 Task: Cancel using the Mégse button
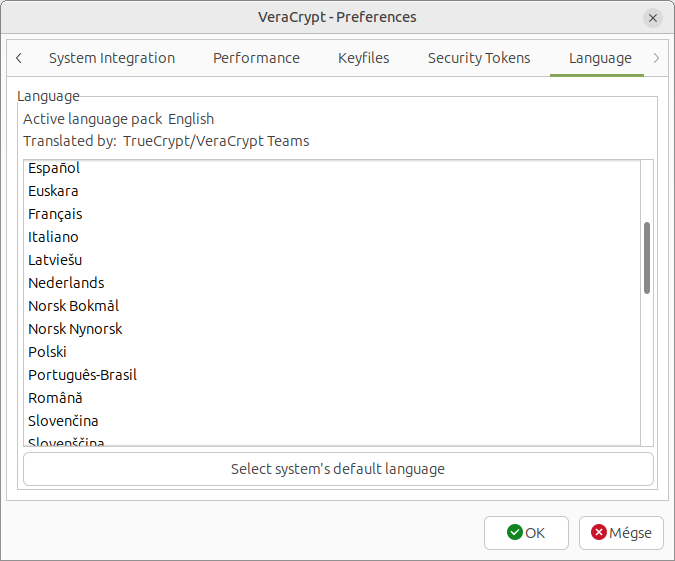pyautogui.click(x=621, y=533)
